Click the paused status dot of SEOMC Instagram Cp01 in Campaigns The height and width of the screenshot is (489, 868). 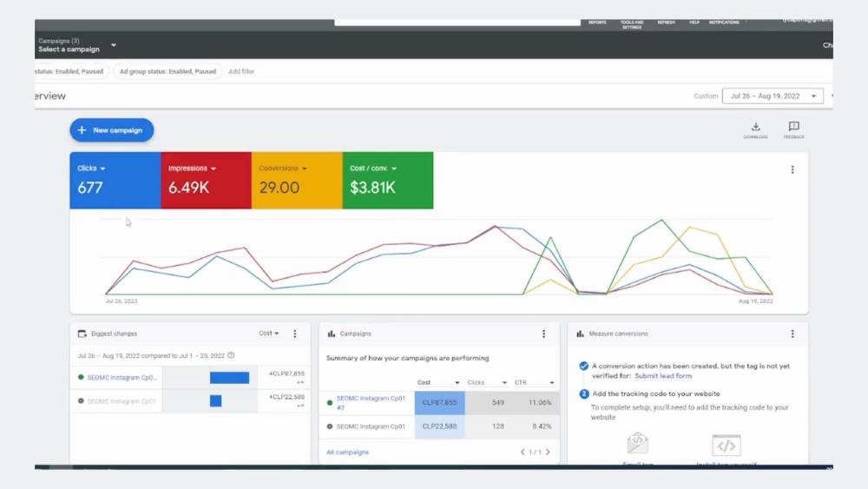(x=329, y=426)
